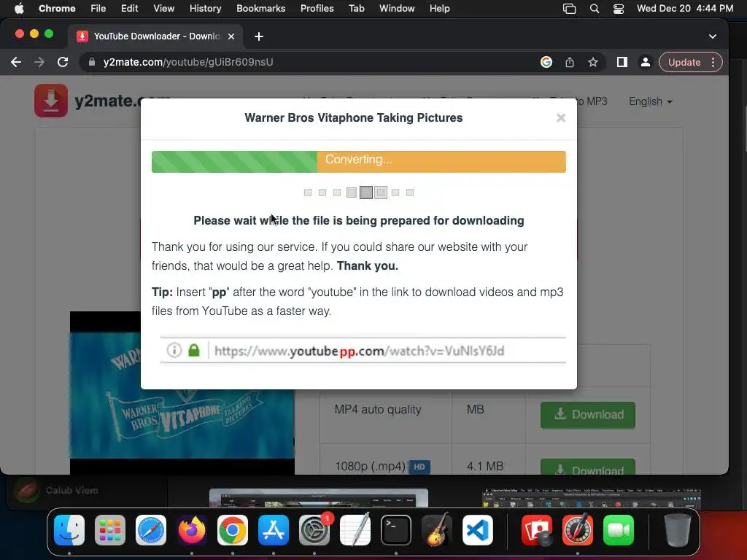Click the 4.1 MB size cell
Image resolution: width=747 pixels, height=560 pixels.
[x=485, y=466]
